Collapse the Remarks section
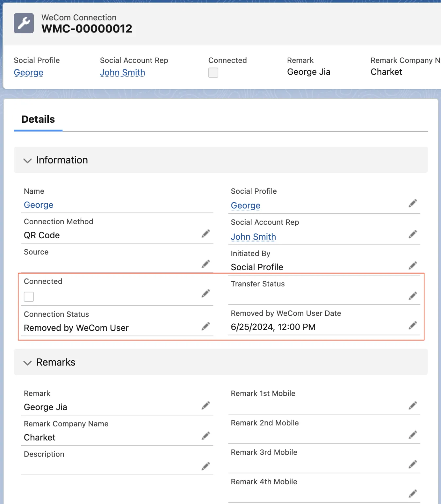 coord(27,363)
